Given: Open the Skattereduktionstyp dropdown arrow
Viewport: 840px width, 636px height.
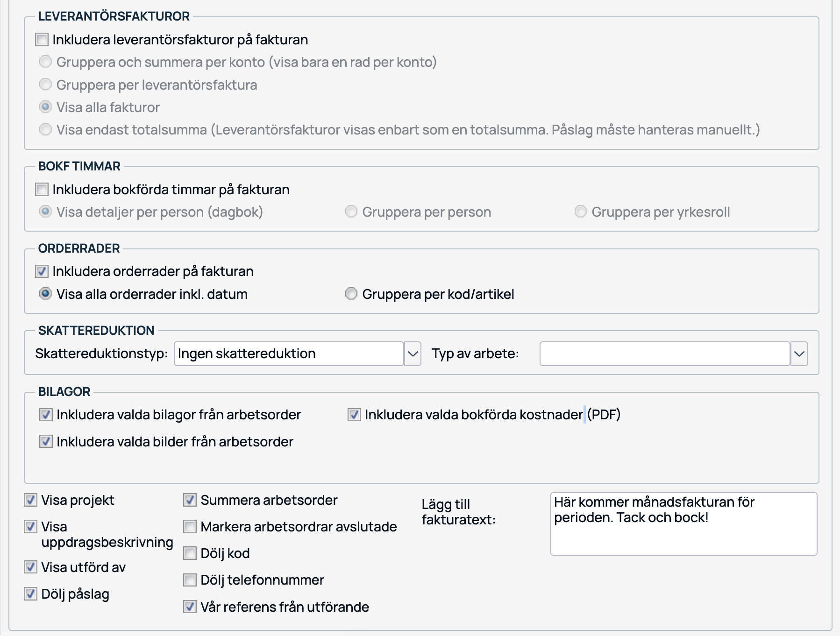Looking at the screenshot, I should 413,353.
